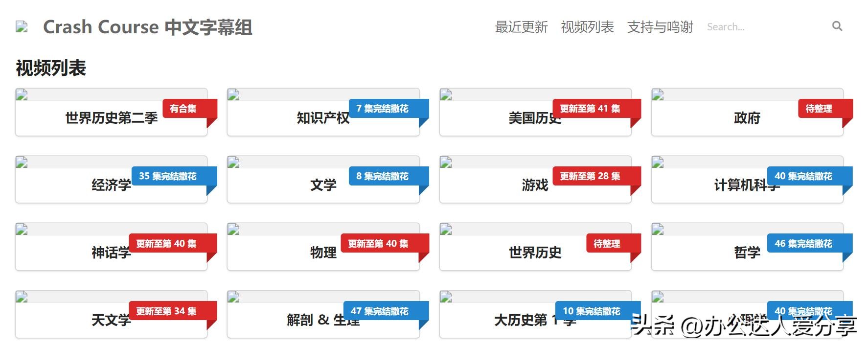Click the broken thumbnail on 世界历史 card

click(x=446, y=230)
